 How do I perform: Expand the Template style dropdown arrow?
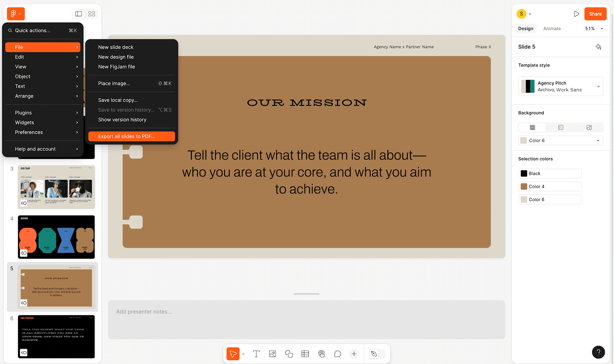point(598,86)
